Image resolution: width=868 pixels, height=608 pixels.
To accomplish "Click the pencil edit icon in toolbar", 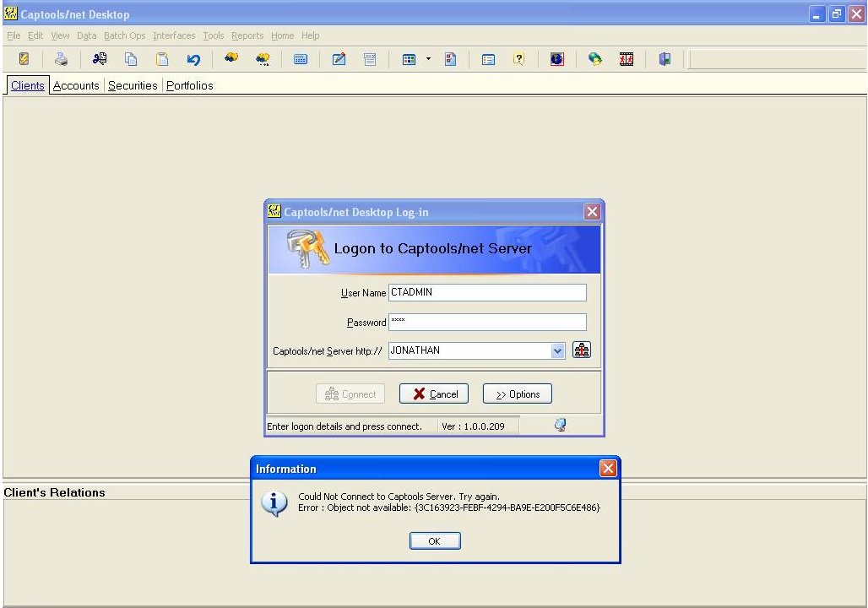I will (x=339, y=59).
